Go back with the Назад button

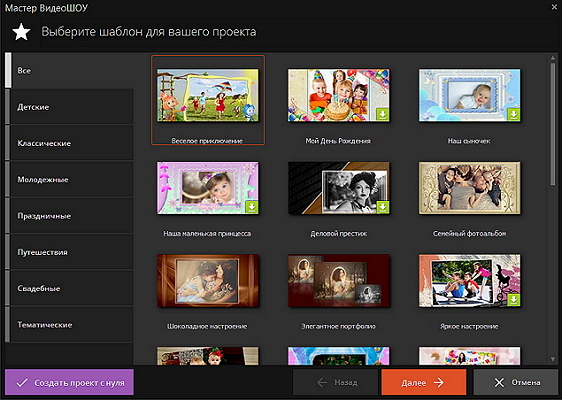(335, 382)
